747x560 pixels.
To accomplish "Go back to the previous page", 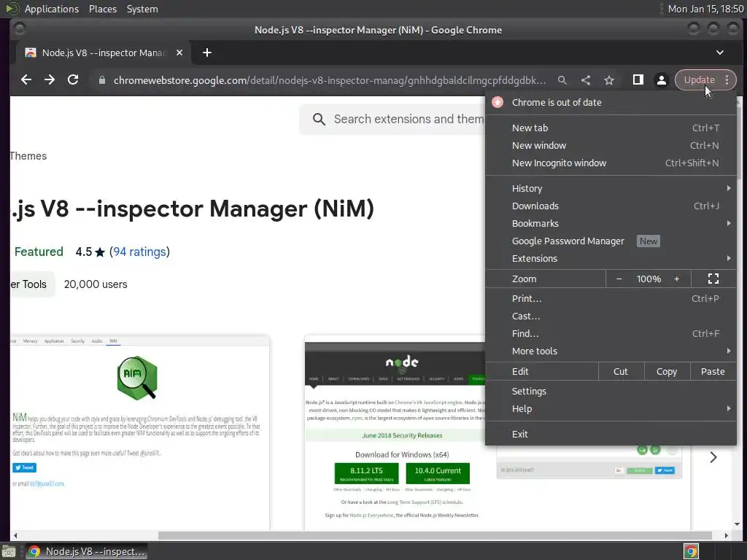I will point(26,80).
